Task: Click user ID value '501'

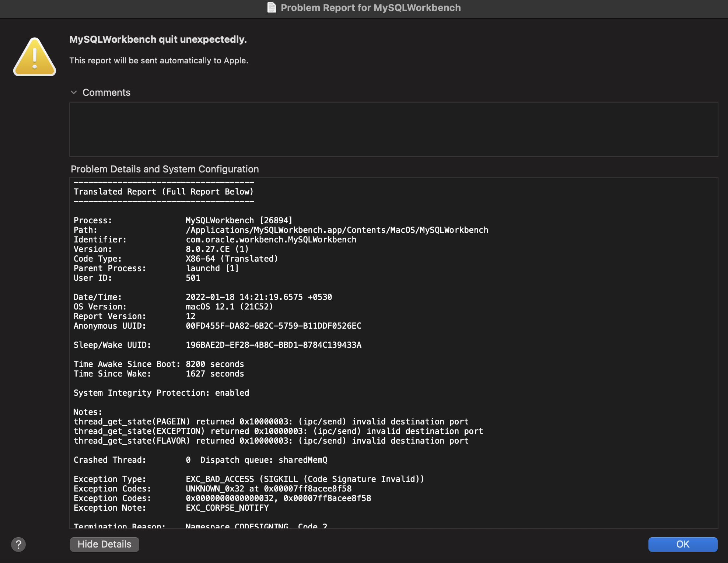Action: [x=193, y=278]
